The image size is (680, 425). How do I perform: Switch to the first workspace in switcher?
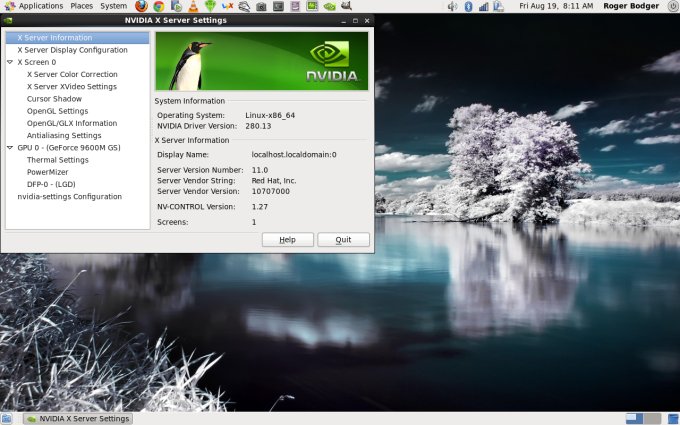click(x=634, y=418)
